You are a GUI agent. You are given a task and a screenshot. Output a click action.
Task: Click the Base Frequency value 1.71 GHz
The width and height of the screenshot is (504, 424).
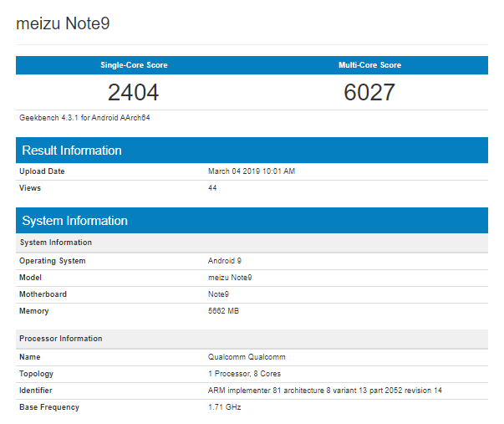(224, 407)
